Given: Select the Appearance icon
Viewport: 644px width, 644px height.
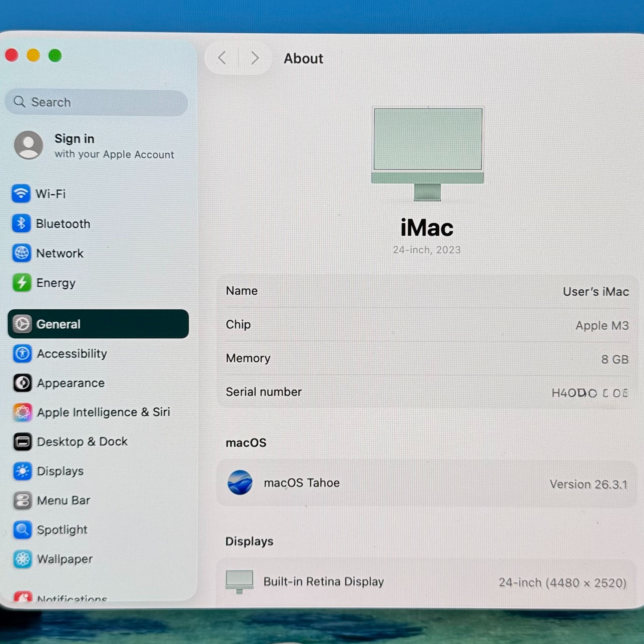Looking at the screenshot, I should pos(22,383).
